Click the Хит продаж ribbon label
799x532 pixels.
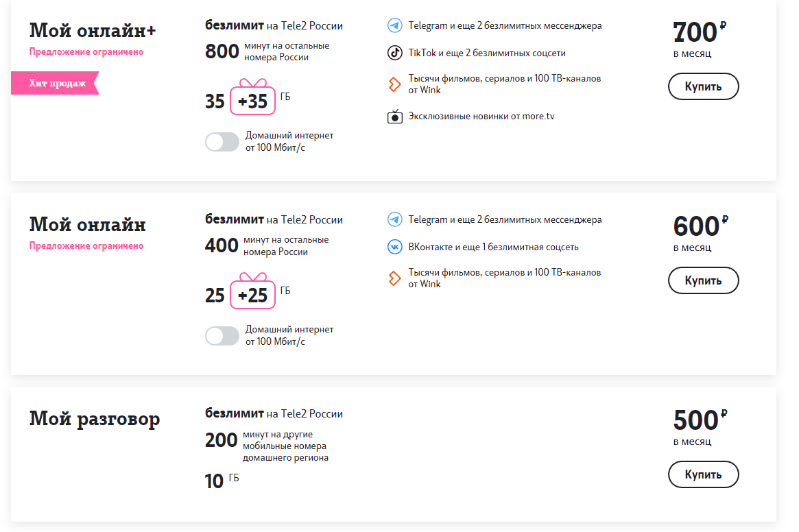pyautogui.click(x=56, y=83)
